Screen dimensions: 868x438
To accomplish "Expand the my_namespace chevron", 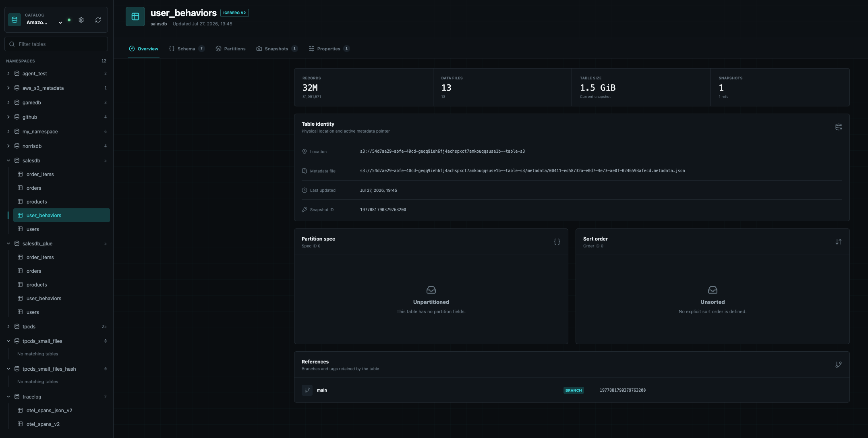I will click(8, 131).
